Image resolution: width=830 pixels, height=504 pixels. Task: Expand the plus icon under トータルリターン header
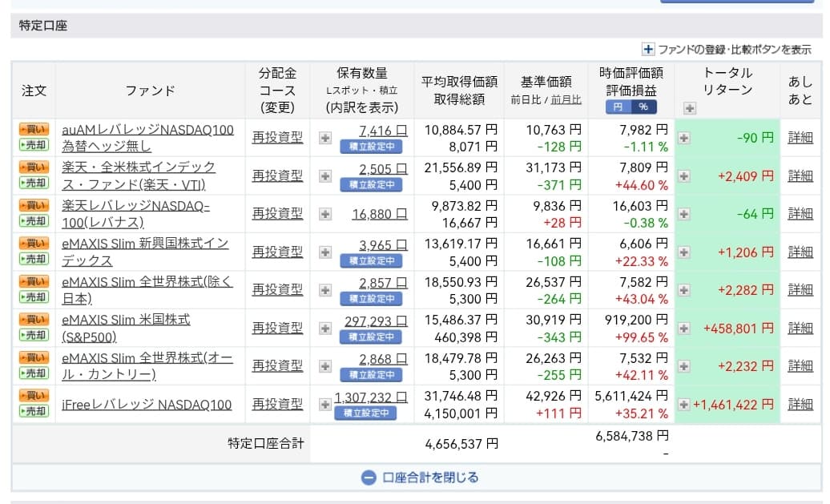tap(689, 108)
